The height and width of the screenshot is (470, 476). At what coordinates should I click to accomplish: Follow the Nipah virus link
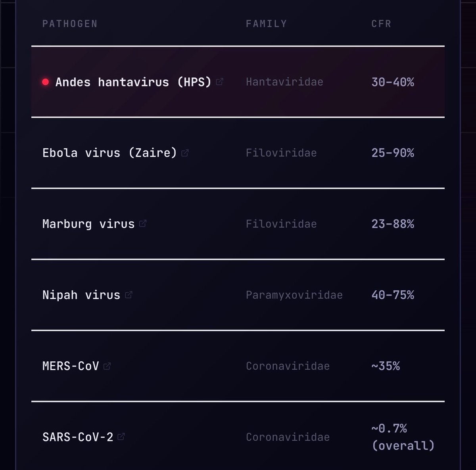click(81, 295)
